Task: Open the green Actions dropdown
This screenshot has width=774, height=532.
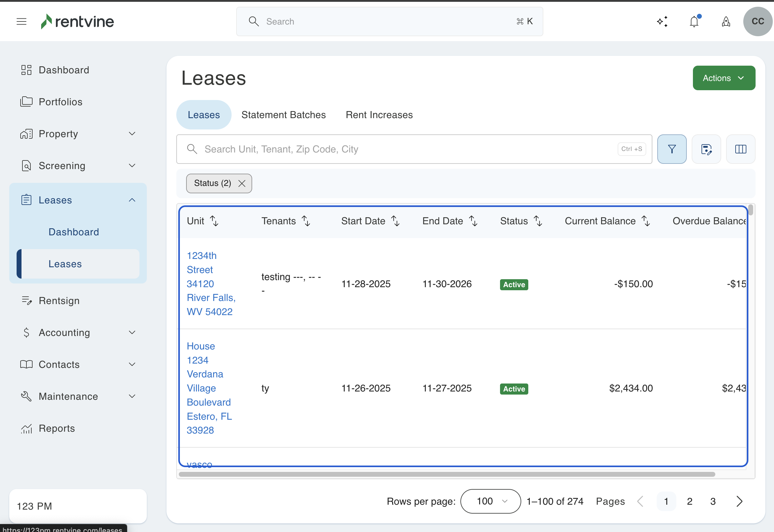Action: (x=724, y=78)
